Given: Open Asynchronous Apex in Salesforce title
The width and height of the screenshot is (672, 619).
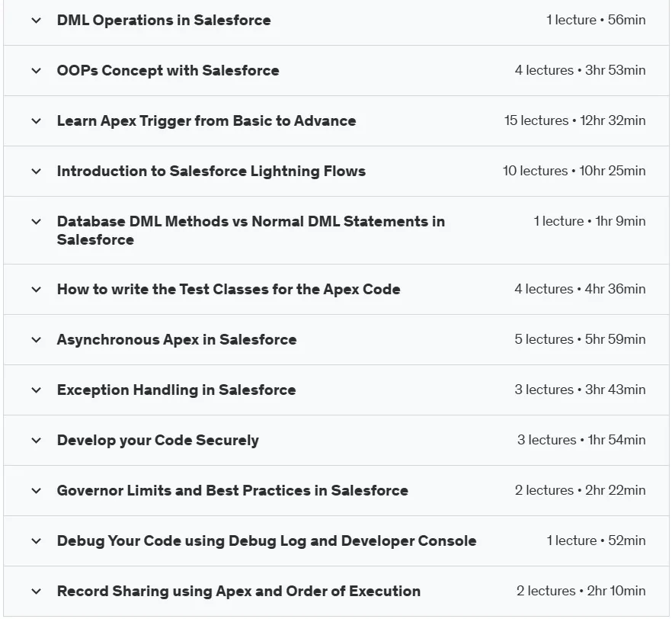Looking at the screenshot, I should point(177,339).
